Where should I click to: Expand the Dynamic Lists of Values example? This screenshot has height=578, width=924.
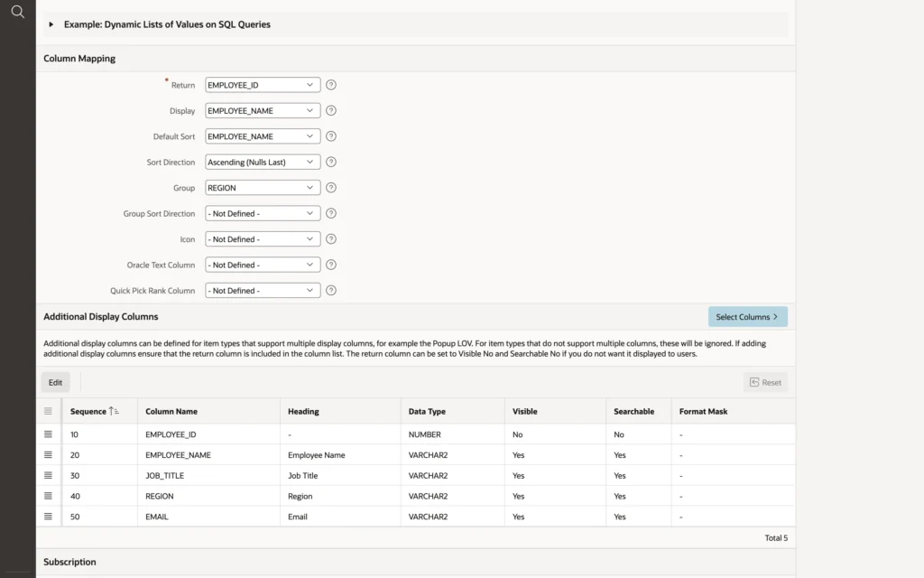pyautogui.click(x=51, y=24)
